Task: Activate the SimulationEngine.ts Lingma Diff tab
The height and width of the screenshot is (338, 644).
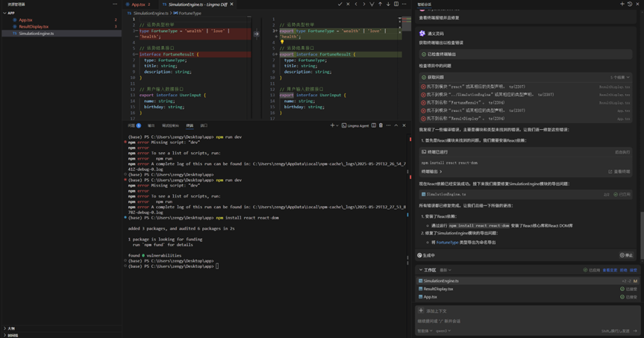Action: pyautogui.click(x=198, y=4)
